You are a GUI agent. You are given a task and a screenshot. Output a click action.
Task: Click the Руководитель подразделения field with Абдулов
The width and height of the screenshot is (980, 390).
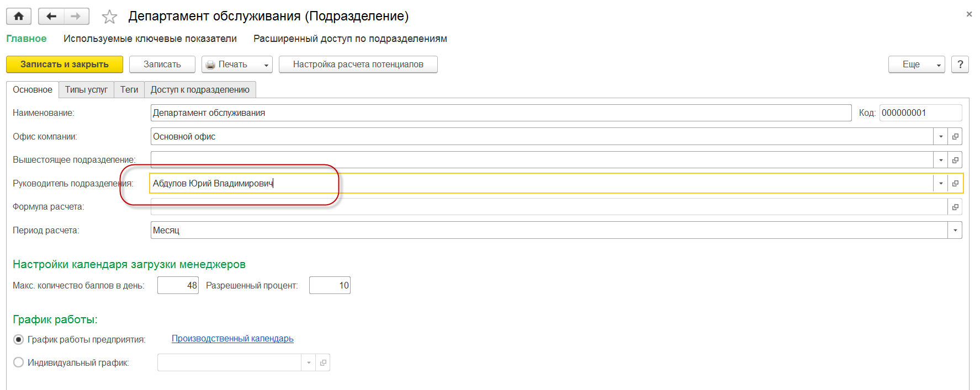pyautogui.click(x=542, y=183)
